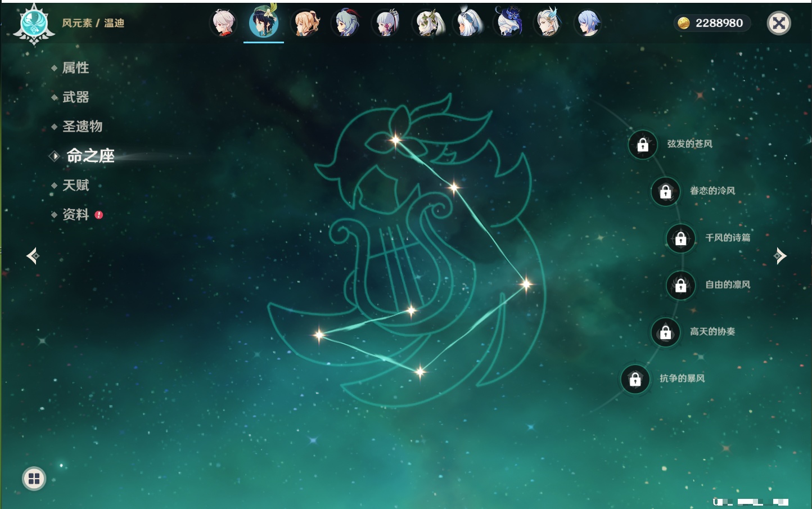Pick the character wearing the dark blue hat

click(x=508, y=24)
